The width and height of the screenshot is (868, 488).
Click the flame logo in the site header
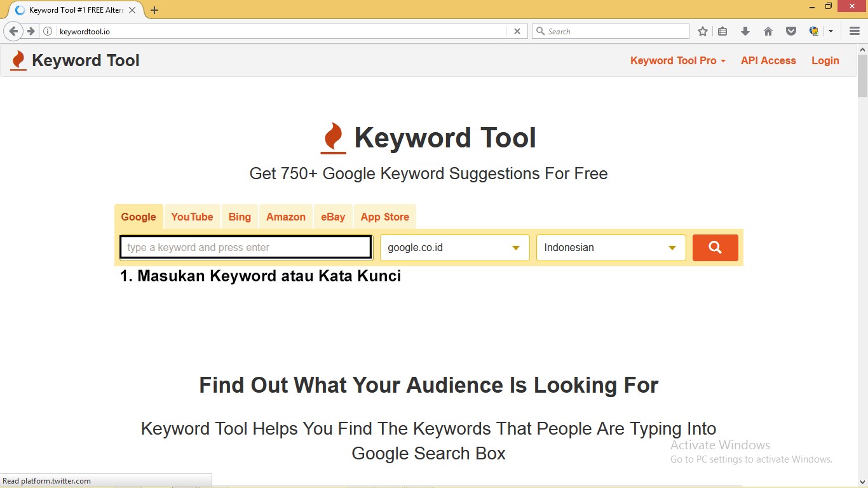point(18,60)
